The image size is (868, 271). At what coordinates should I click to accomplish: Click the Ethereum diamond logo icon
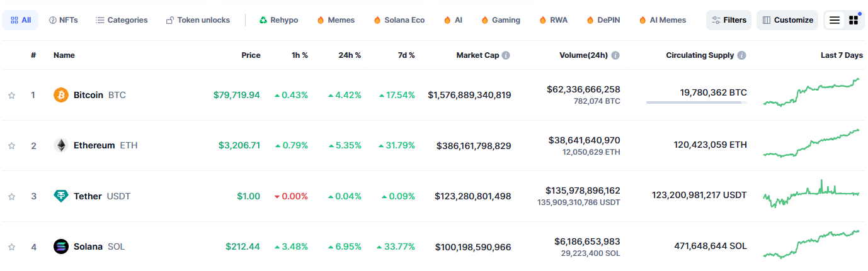61,145
